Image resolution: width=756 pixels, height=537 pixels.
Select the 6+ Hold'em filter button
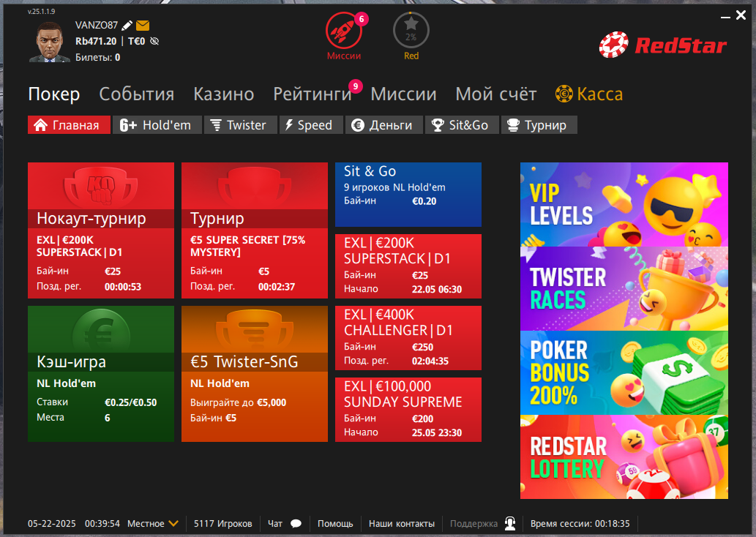(x=157, y=125)
